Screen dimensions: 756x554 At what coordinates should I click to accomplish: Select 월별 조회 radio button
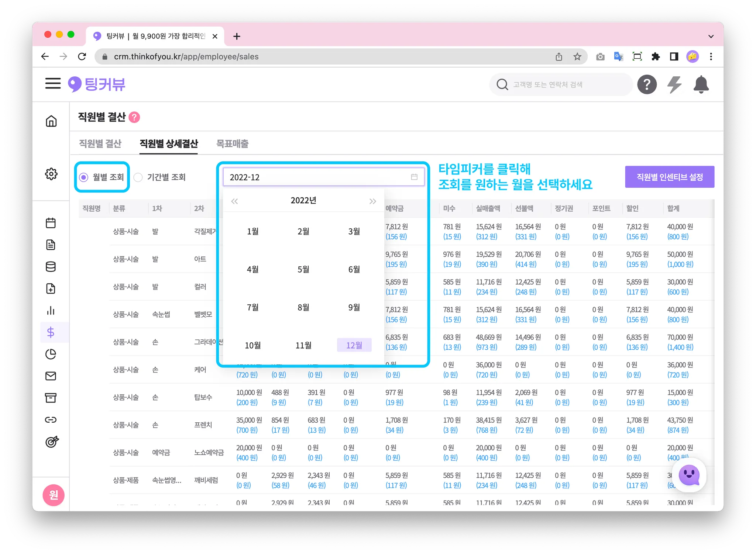tap(84, 177)
